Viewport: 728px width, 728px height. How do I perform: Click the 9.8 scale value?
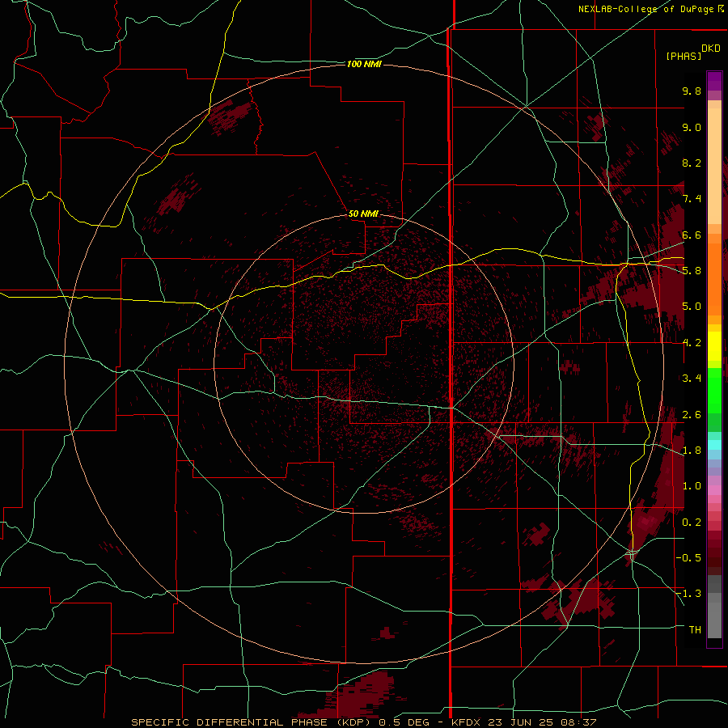pos(692,91)
